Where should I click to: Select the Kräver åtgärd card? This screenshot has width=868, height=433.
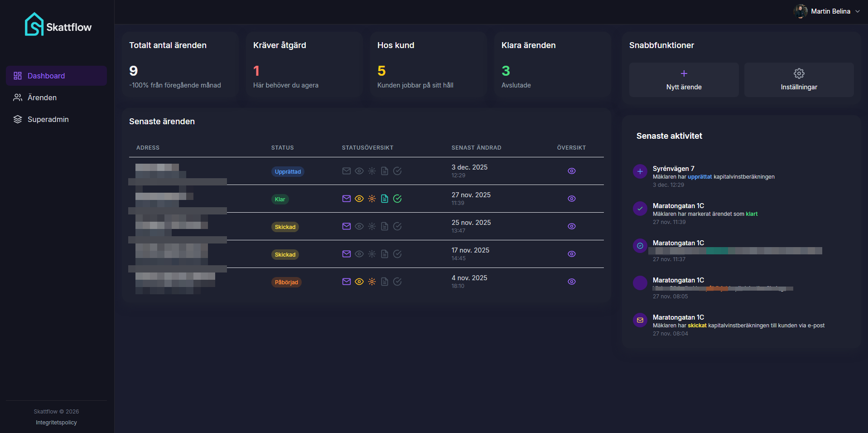coord(304,64)
